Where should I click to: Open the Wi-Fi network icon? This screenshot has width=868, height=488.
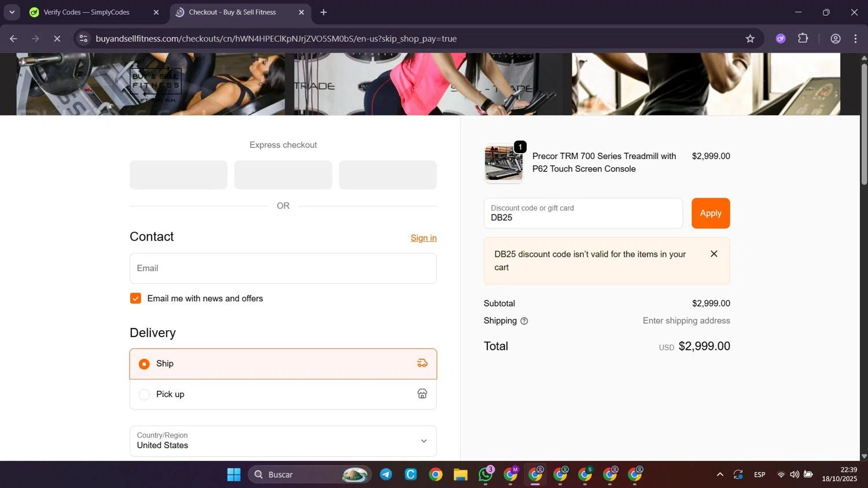point(781,475)
